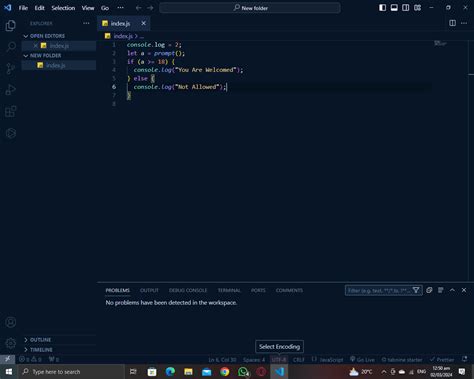Switch to the Terminal tab
The width and height of the screenshot is (474, 379).
229,290
